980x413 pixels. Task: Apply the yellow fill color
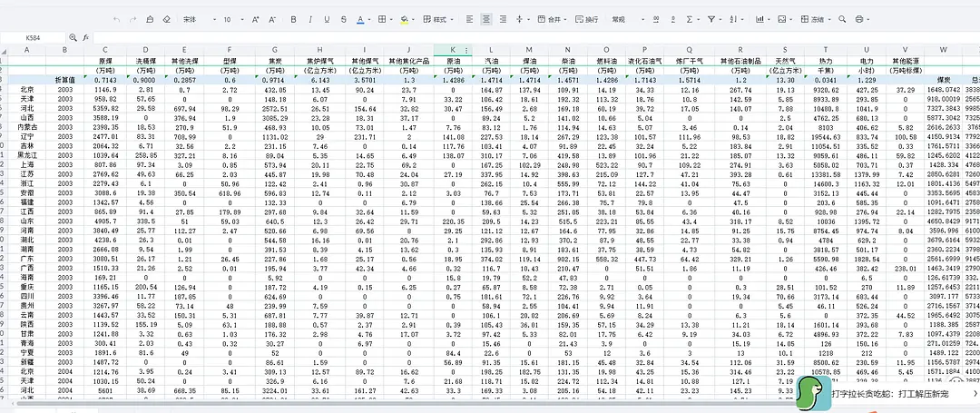[x=405, y=19]
